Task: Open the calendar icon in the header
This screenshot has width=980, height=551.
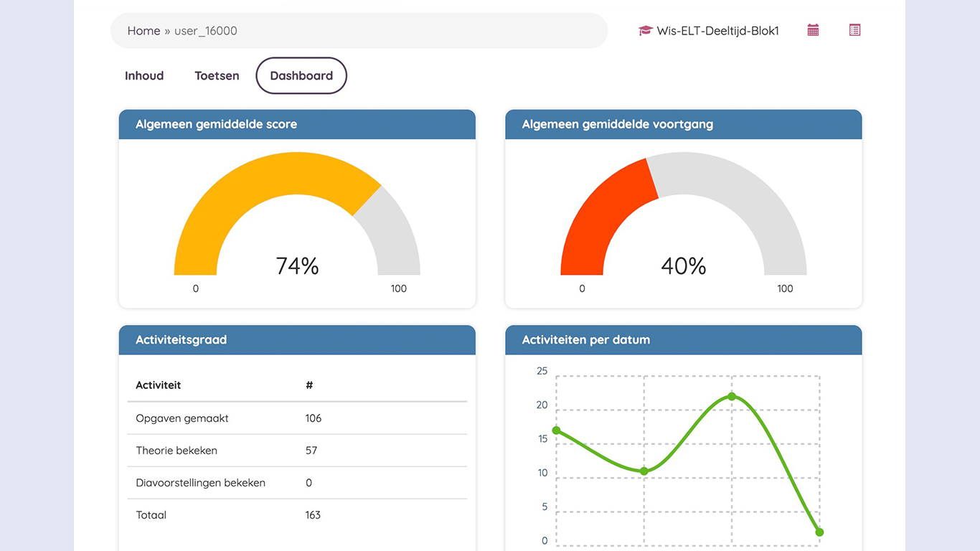Action: pyautogui.click(x=813, y=30)
